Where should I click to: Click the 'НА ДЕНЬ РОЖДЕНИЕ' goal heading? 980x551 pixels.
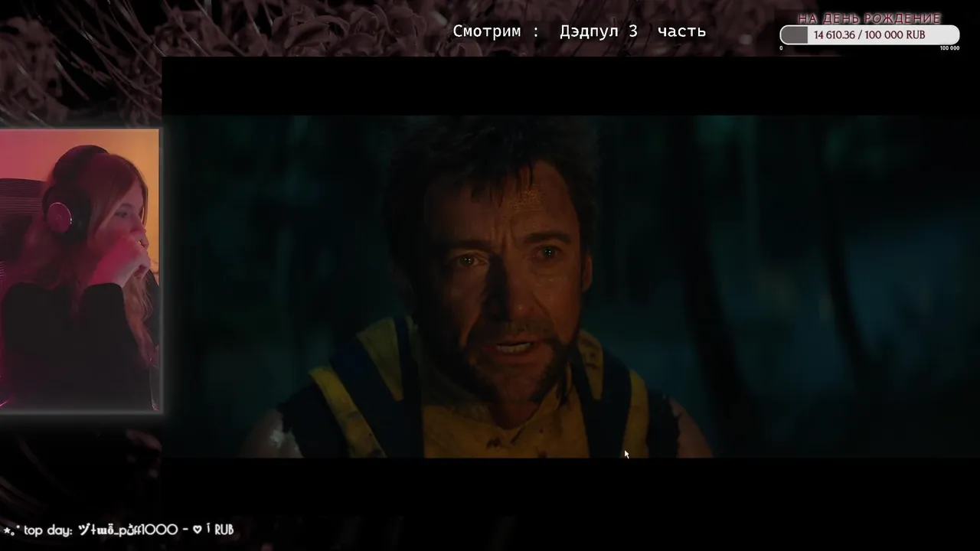870,18
